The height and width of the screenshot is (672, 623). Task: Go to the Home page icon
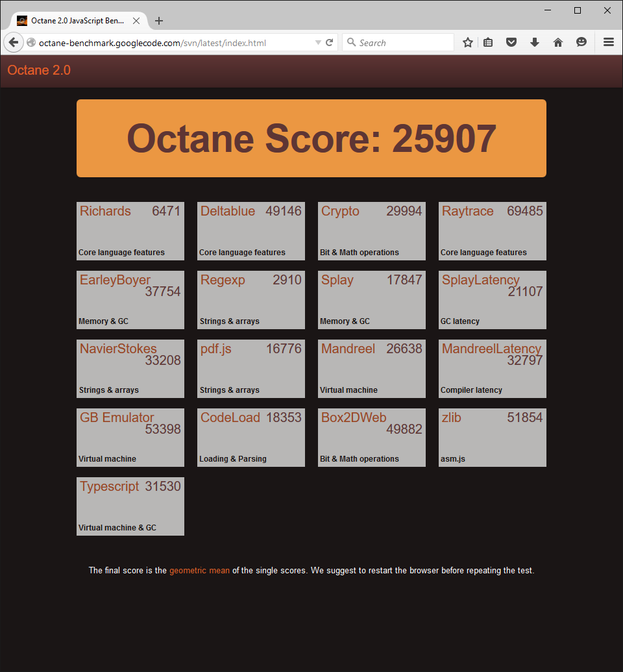(558, 42)
